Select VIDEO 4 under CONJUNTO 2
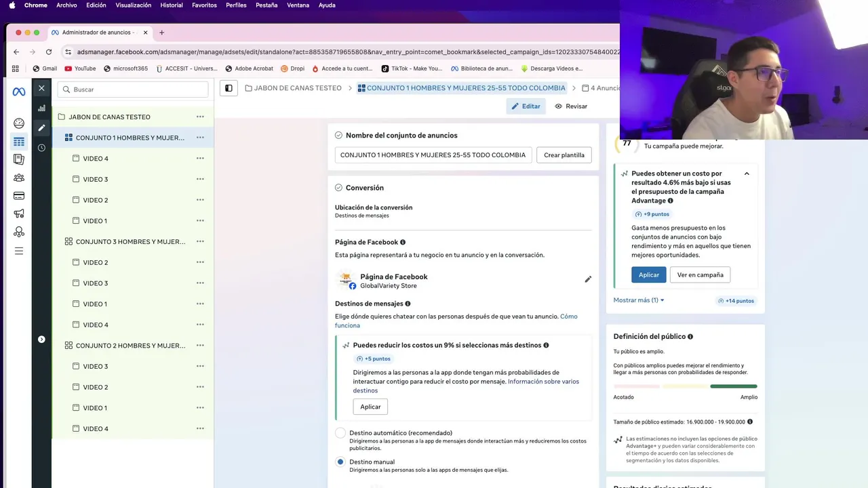The height and width of the screenshot is (488, 868). coord(96,428)
